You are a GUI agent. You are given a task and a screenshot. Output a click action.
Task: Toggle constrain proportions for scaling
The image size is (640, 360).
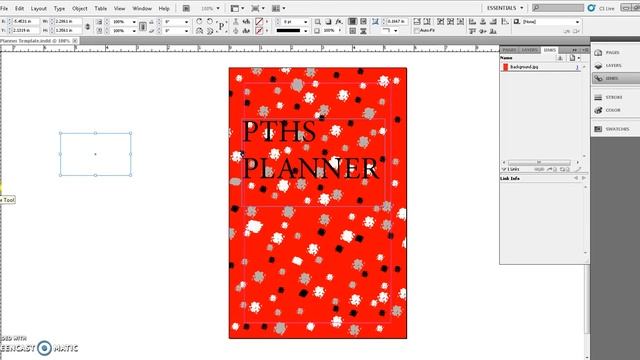pos(142,27)
